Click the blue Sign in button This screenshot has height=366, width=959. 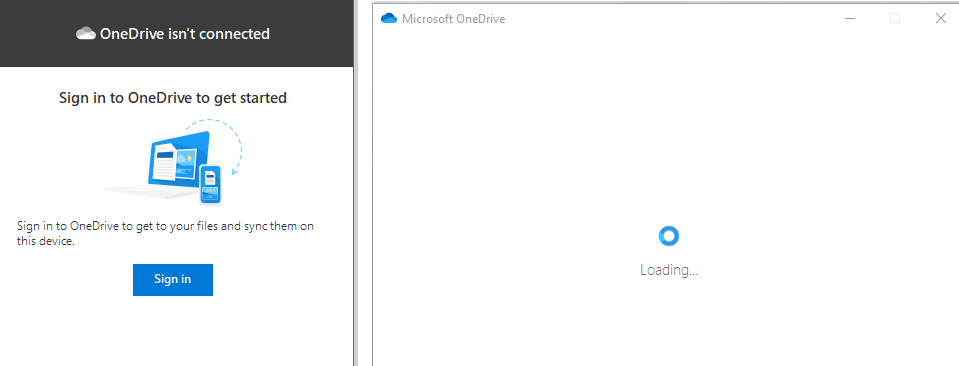click(x=172, y=280)
